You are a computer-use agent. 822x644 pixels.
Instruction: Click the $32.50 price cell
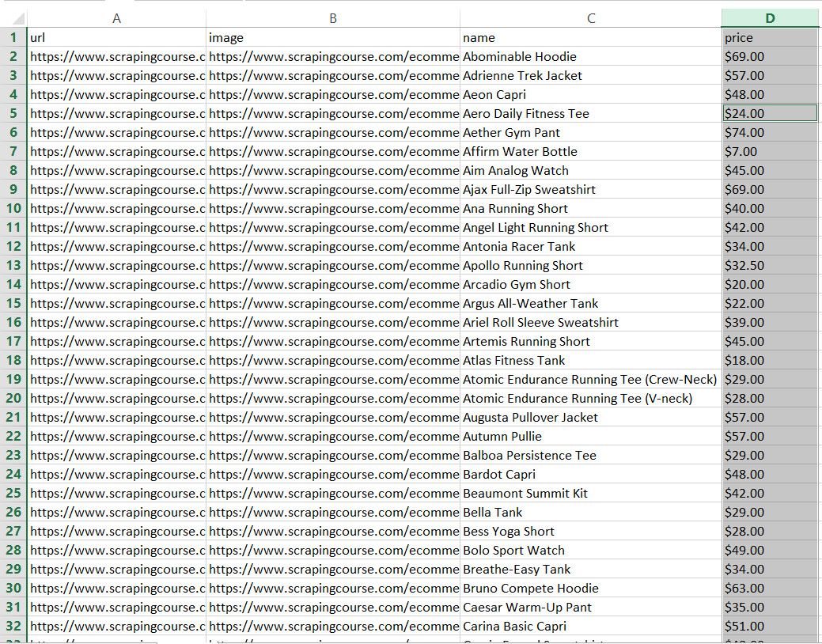click(770, 265)
